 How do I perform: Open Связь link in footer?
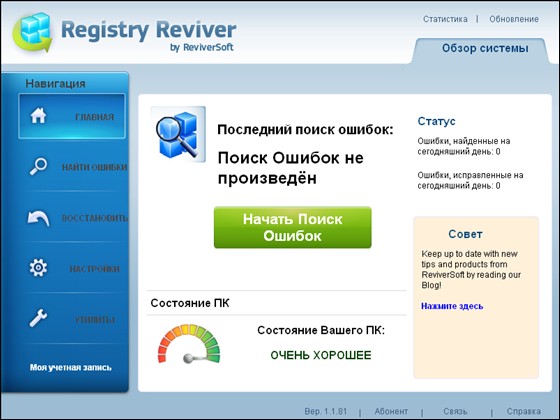[x=455, y=411]
